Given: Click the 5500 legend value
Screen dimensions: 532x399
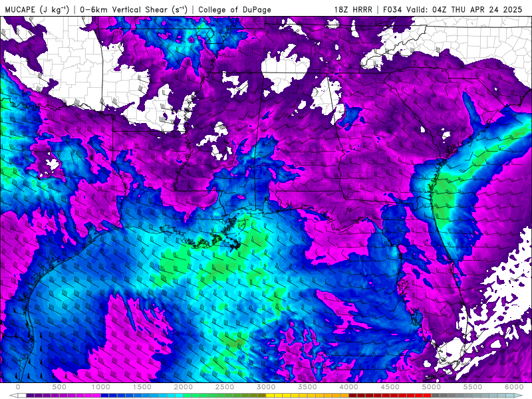Looking at the screenshot, I should click(473, 387).
